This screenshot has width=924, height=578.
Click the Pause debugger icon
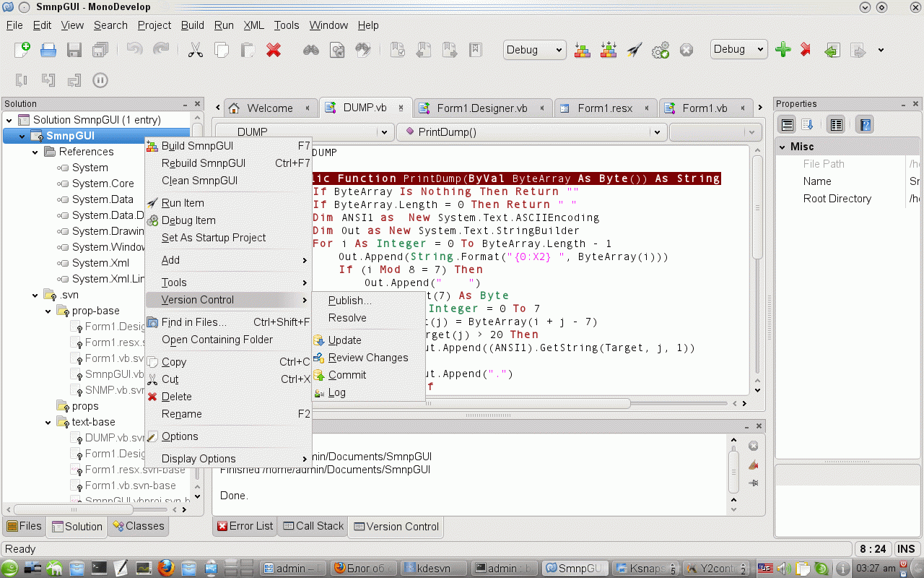100,80
